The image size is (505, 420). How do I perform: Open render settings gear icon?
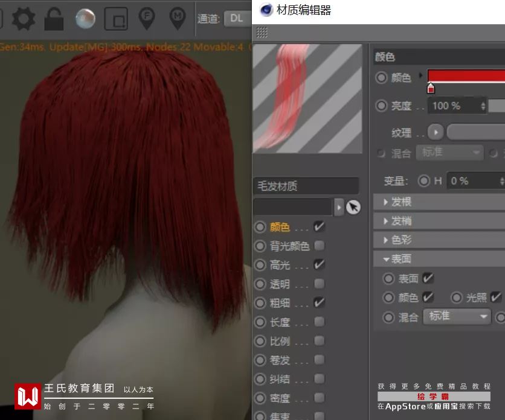23,19
